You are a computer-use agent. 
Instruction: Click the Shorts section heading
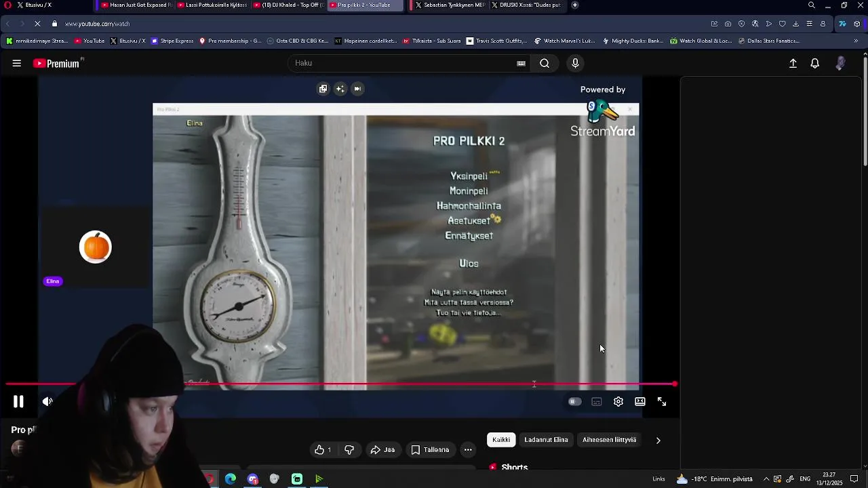coord(514,467)
